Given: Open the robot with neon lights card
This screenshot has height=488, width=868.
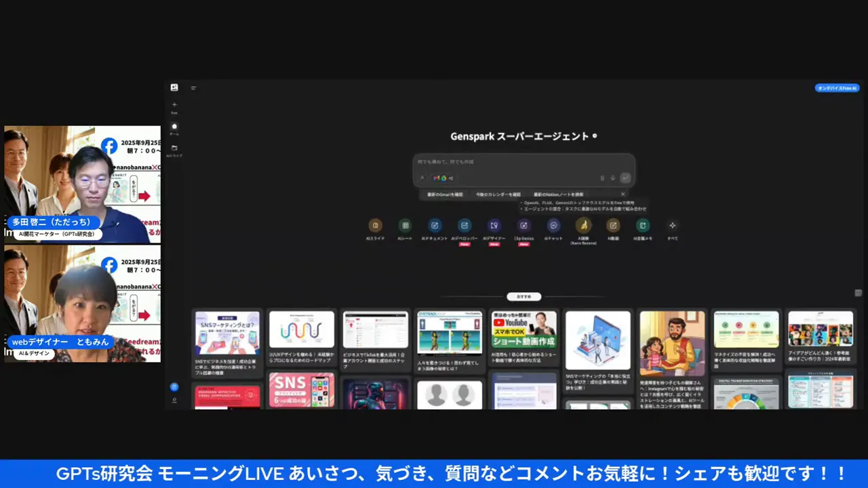Looking at the screenshot, I should pos(376,394).
